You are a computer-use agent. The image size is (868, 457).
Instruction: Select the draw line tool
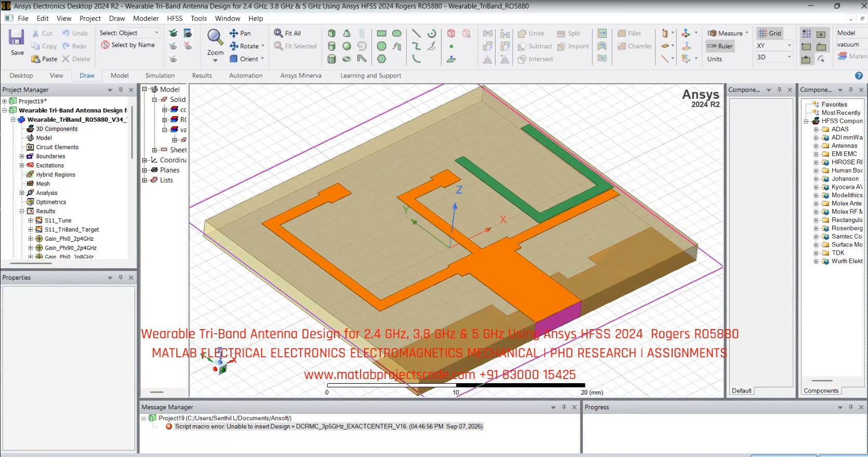point(416,33)
